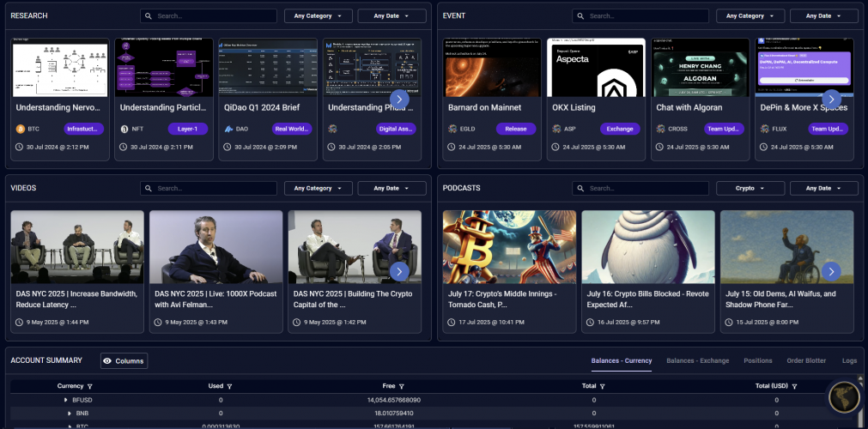Open the QiDao Q1 2024 Brief title

[262, 107]
